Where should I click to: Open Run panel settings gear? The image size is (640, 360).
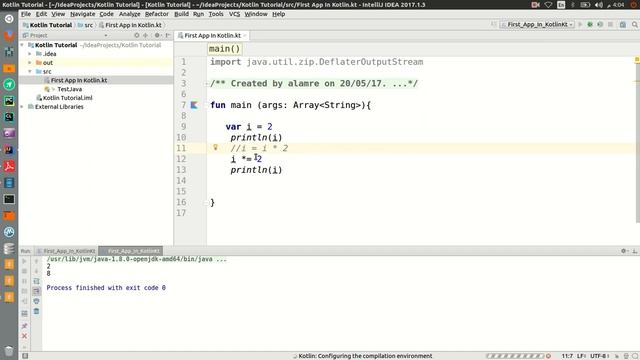pos(624,251)
